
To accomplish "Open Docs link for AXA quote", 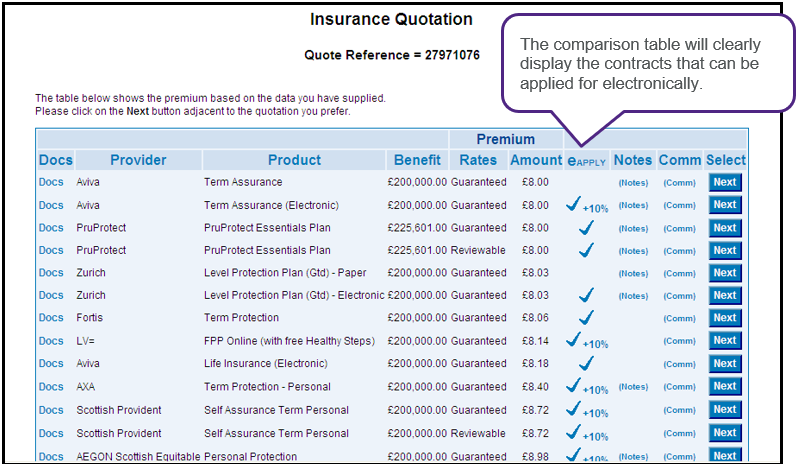I will point(51,386).
